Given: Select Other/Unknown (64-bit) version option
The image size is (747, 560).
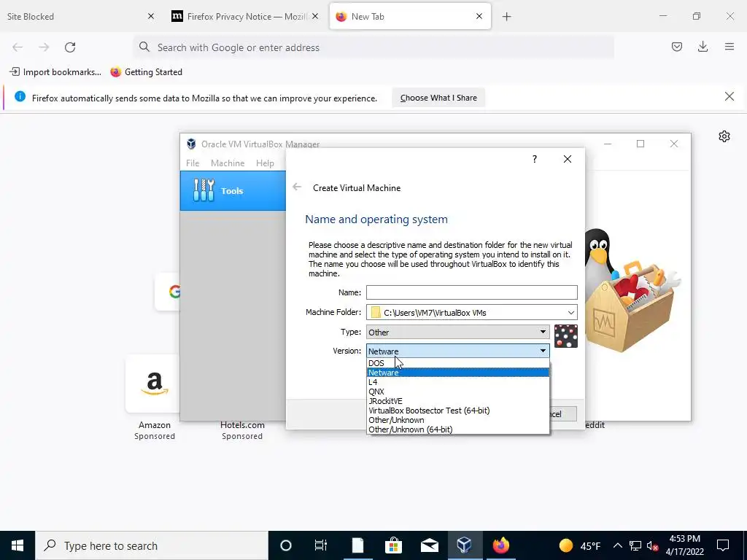Looking at the screenshot, I should click(x=457, y=429).
